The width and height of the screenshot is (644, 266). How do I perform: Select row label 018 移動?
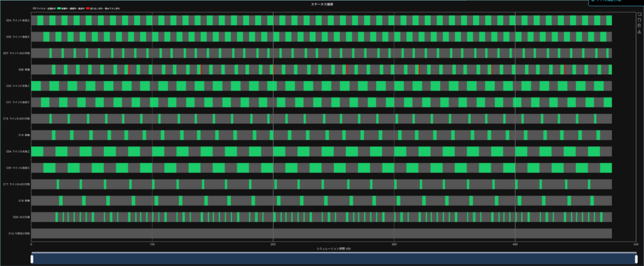coord(24,201)
